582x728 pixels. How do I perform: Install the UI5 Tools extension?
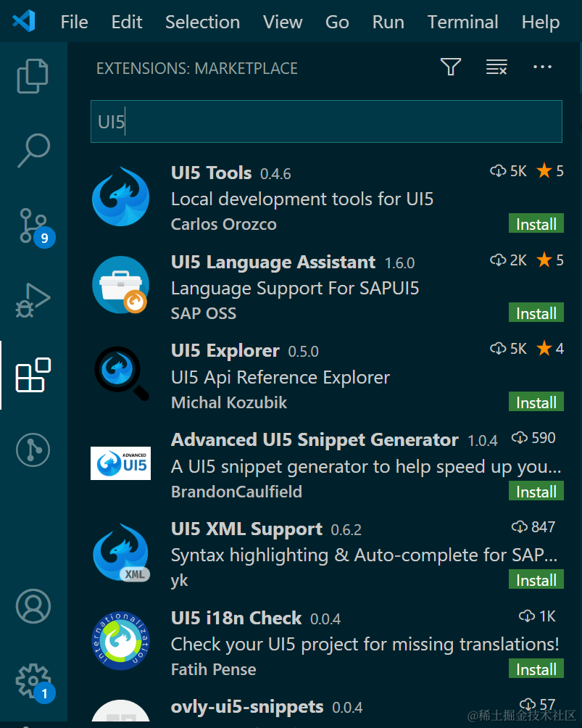coord(536,224)
